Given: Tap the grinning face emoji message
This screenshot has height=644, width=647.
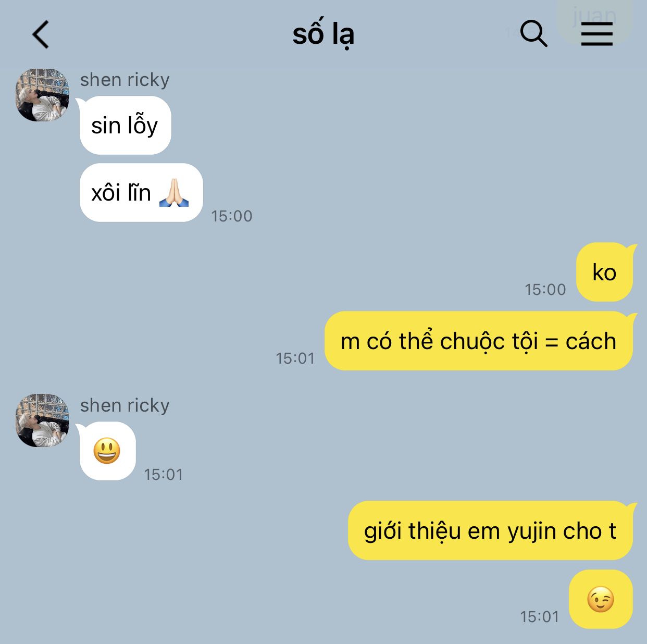Looking at the screenshot, I should (x=107, y=451).
